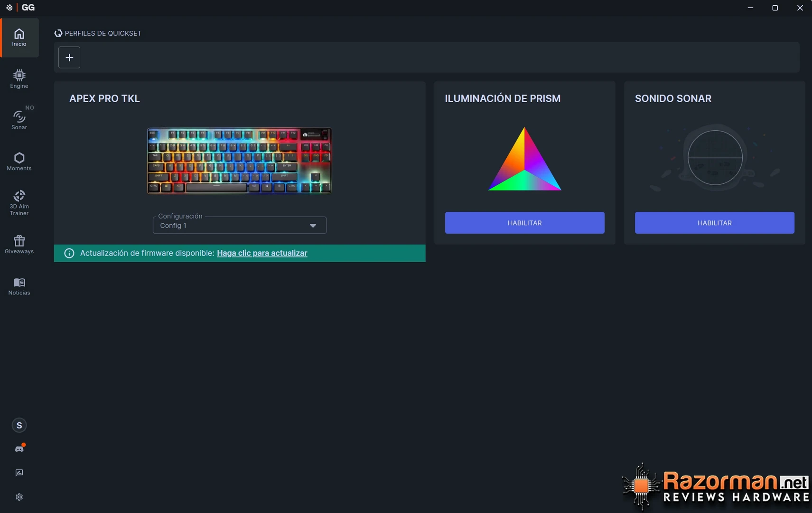
Task: Open the Discord link icon
Action: [19, 448]
